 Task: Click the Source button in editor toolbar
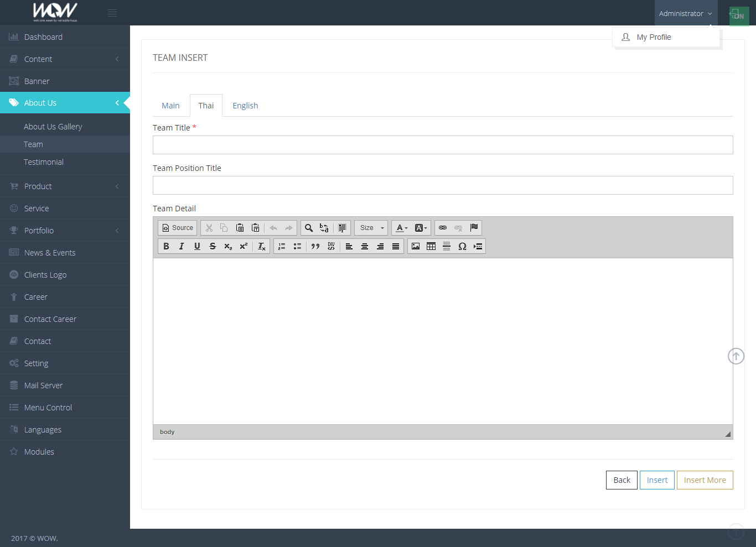pos(178,228)
